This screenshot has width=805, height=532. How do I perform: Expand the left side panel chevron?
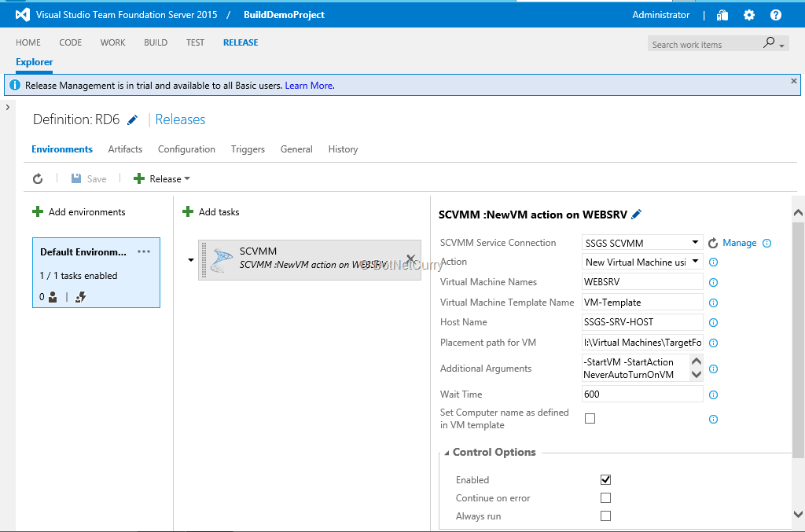coord(8,107)
